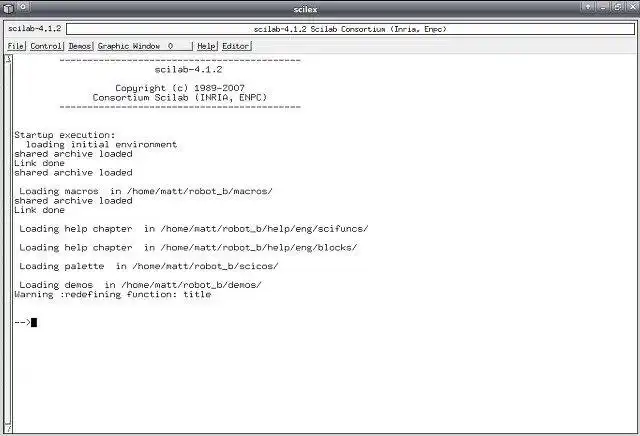Click the console's vertical scrollbar on the left

[8, 243]
